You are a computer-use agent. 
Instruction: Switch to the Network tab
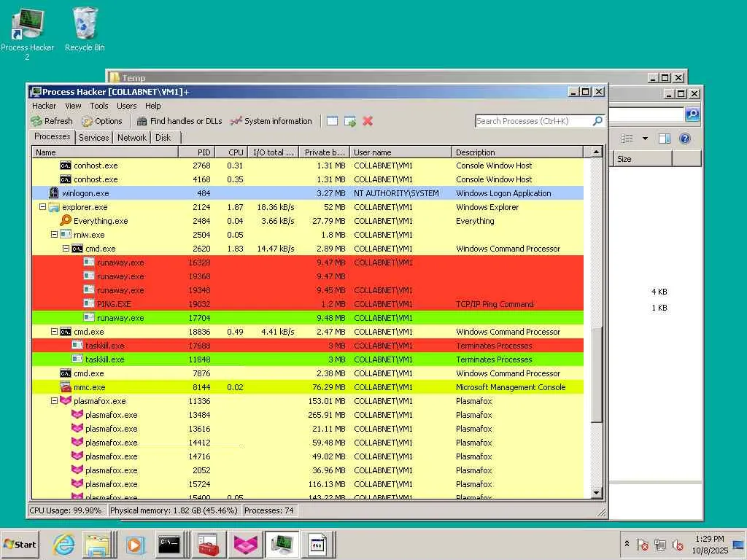[x=132, y=138]
